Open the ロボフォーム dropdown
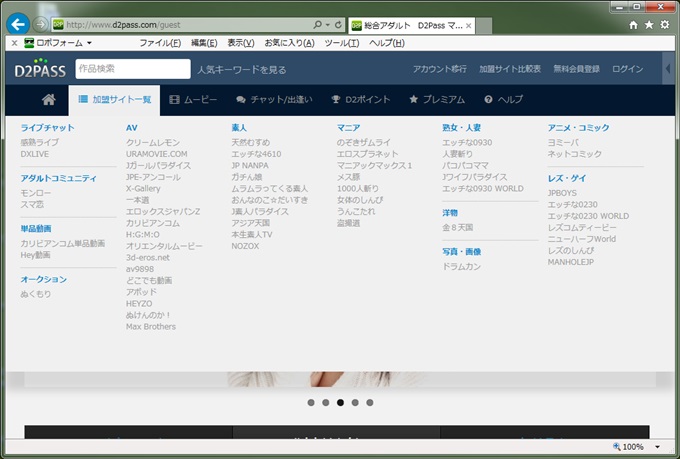Screen dimensions: 680x459 (58, 43)
